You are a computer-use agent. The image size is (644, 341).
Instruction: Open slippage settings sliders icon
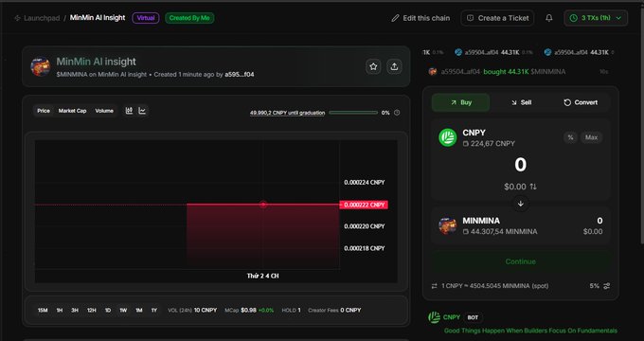tap(607, 286)
